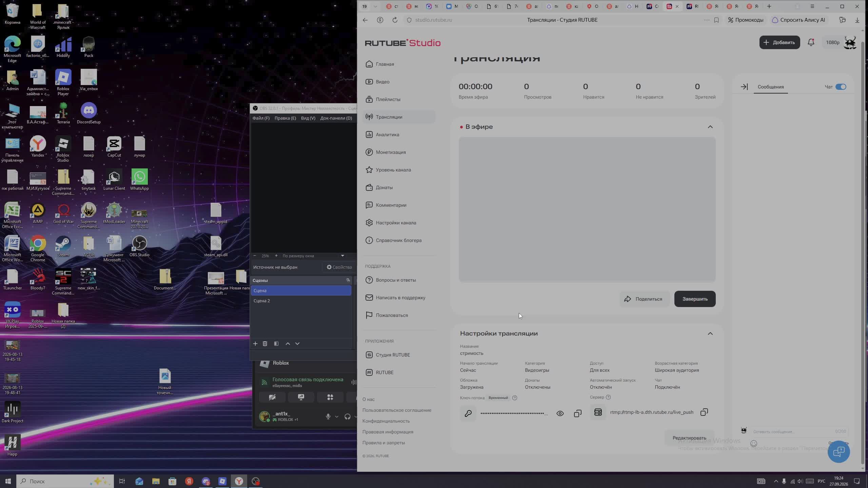Select the Steam desktop icon

63,246
